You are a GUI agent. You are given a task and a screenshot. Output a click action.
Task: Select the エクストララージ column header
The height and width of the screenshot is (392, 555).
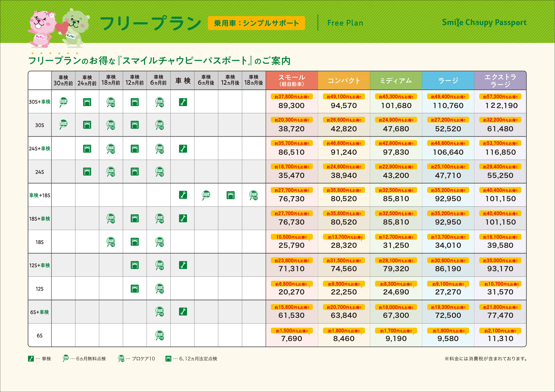(500, 80)
